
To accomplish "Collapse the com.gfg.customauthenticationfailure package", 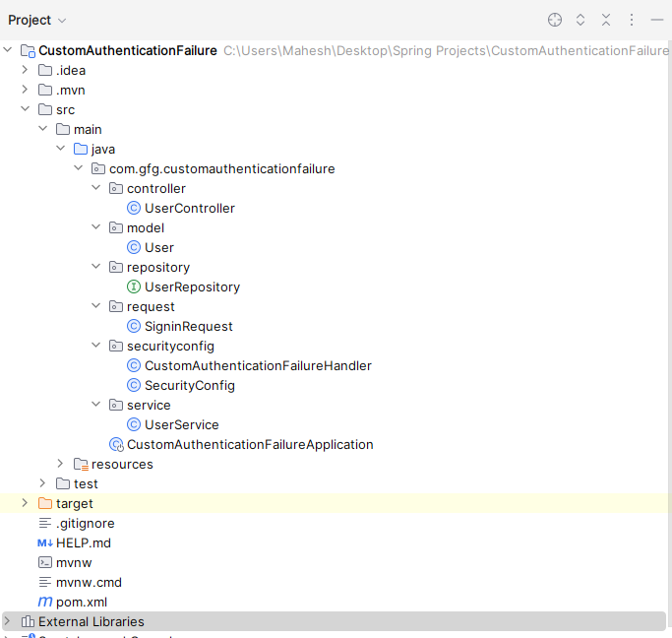I will (78, 168).
